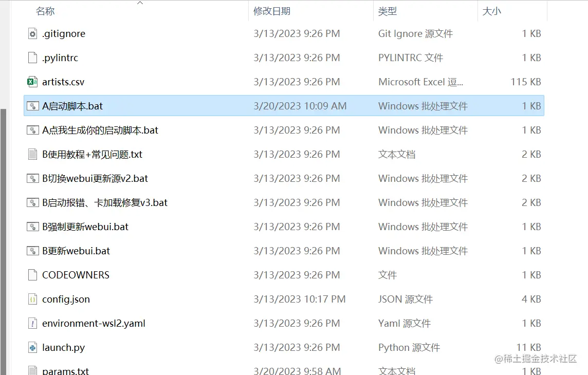
Task: Sort by the 名称 column header
Action: (x=45, y=11)
